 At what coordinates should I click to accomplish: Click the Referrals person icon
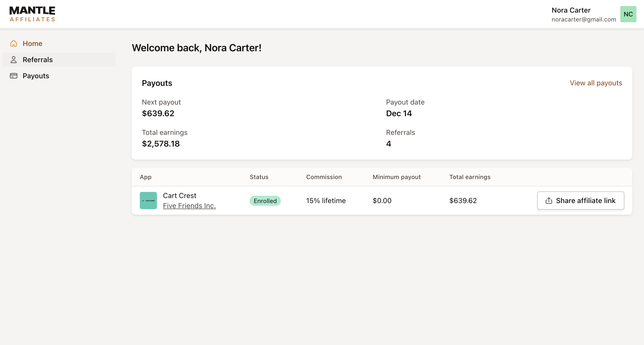[x=14, y=60]
